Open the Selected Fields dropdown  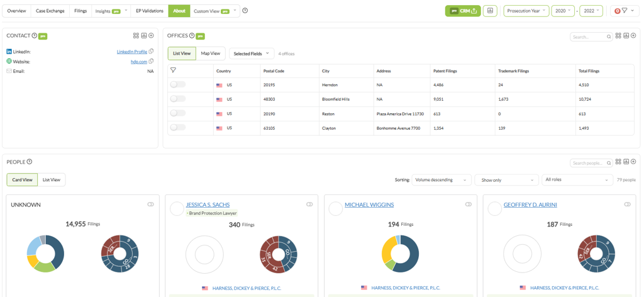click(252, 53)
